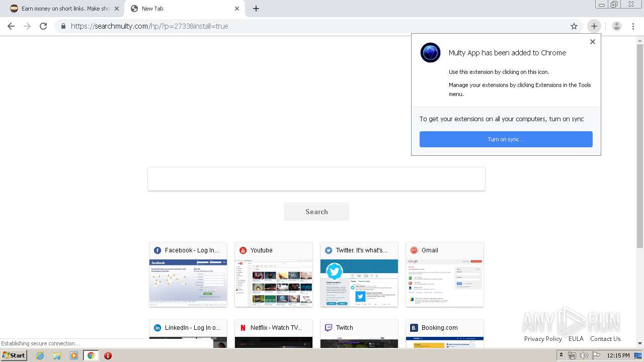Click the 12:15 PM clock
Viewport: 644px width, 362px height.
pyautogui.click(x=618, y=355)
